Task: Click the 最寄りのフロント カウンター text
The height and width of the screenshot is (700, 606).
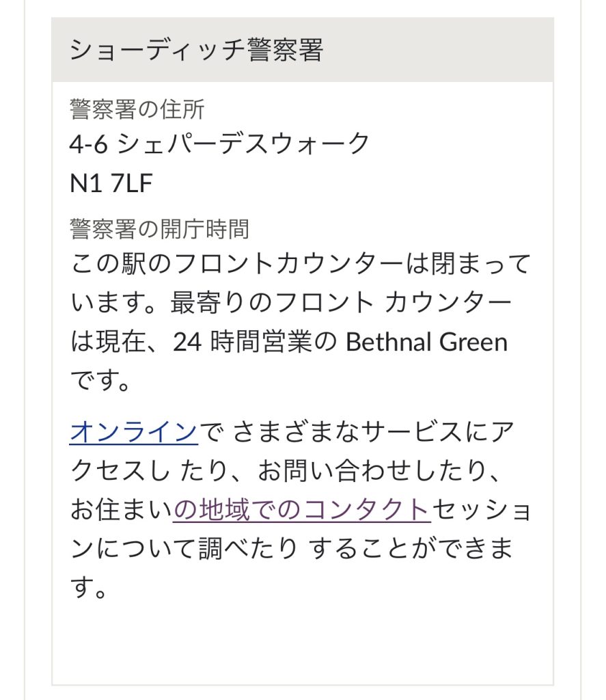Action: 341,303
